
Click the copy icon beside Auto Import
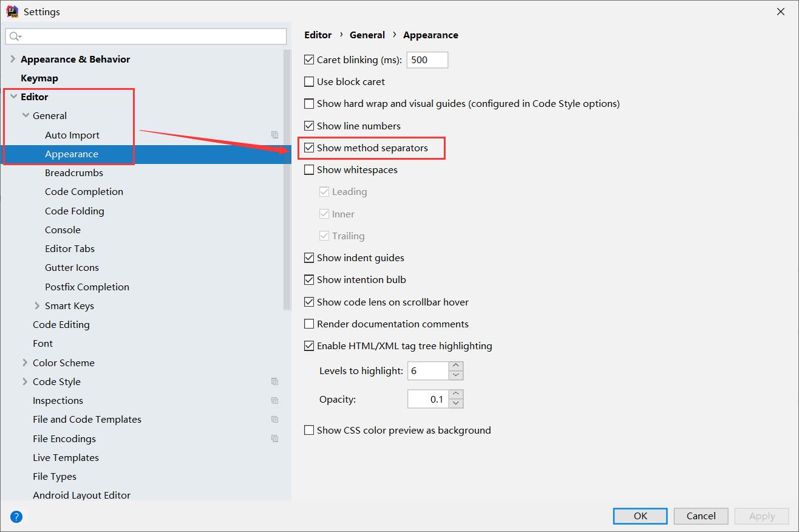(x=274, y=135)
